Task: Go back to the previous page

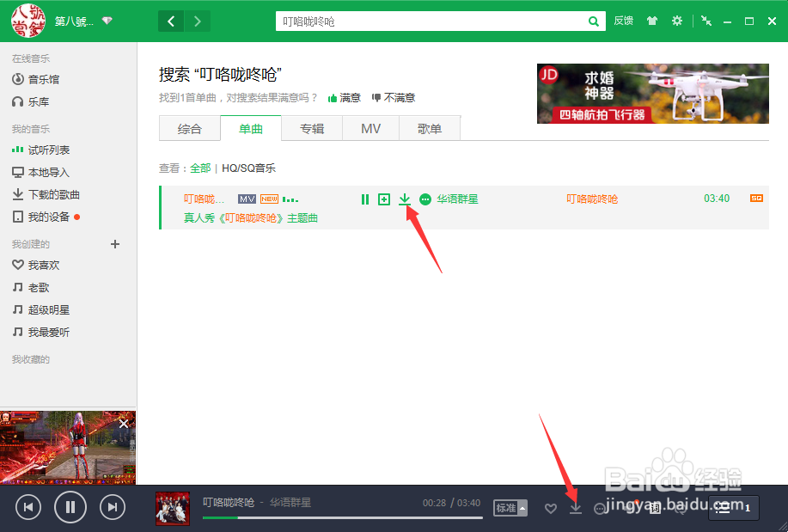Action: point(171,21)
